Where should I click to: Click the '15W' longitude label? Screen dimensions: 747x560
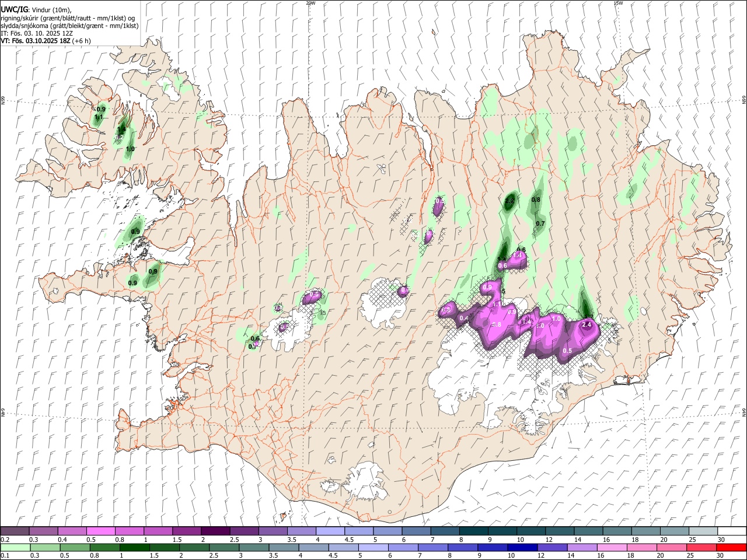click(x=618, y=3)
